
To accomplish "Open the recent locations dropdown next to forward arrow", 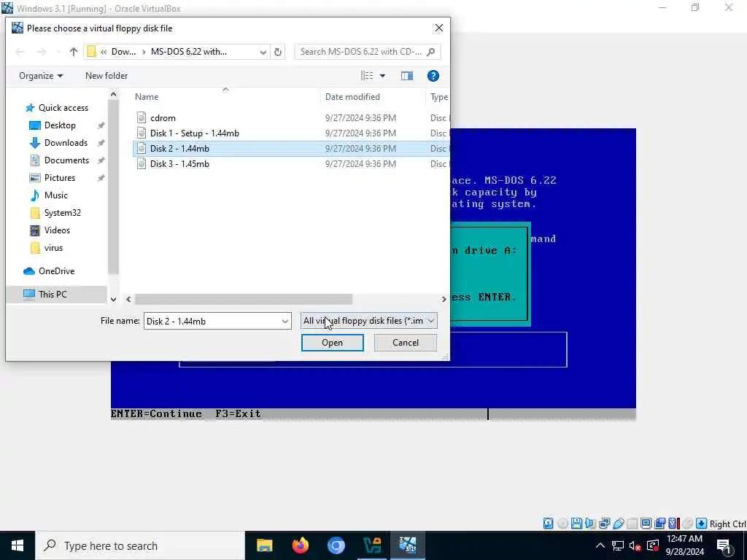I will 58,52.
